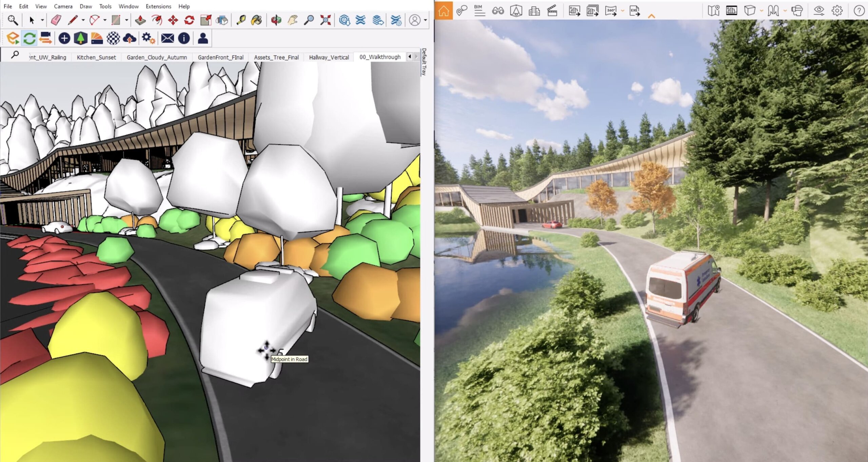
Task: Click the Screenshot export icon
Action: [x=574, y=11]
